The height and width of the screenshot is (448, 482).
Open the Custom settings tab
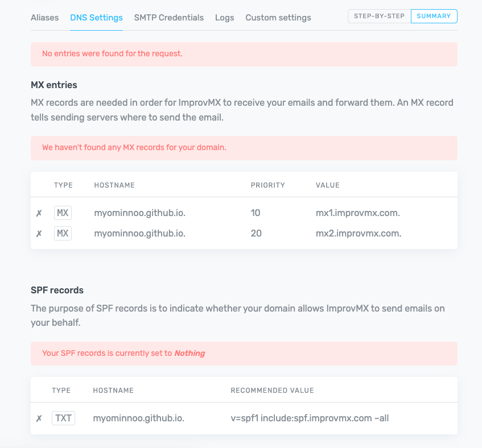coord(278,18)
